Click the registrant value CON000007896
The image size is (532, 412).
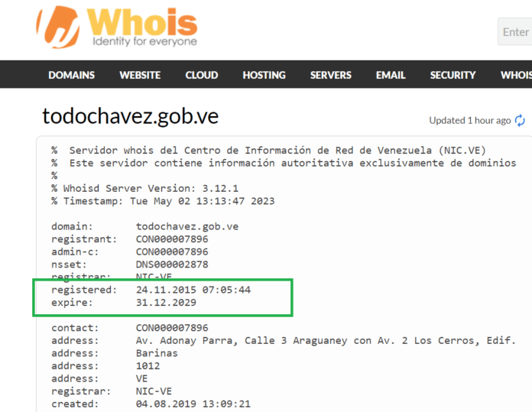pyautogui.click(x=171, y=239)
